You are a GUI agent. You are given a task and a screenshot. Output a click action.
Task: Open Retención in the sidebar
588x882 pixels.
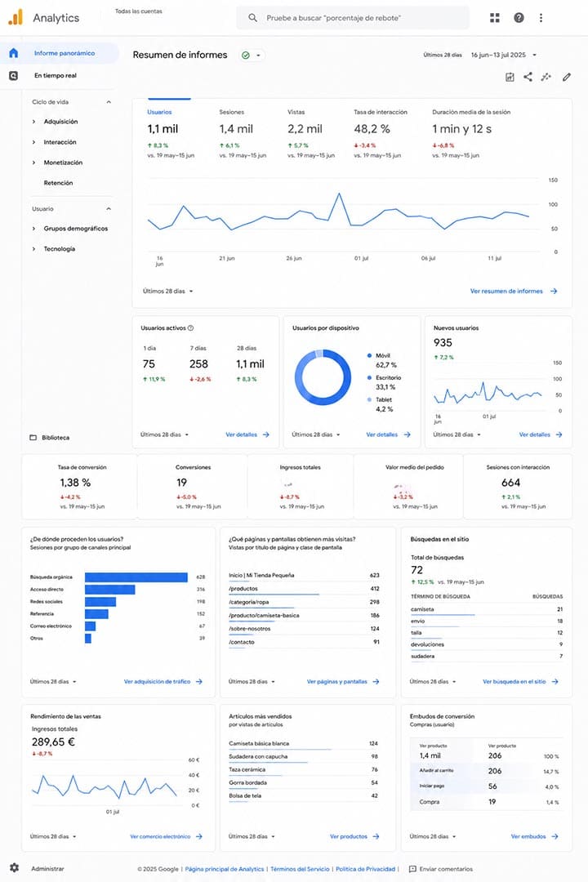(x=58, y=183)
